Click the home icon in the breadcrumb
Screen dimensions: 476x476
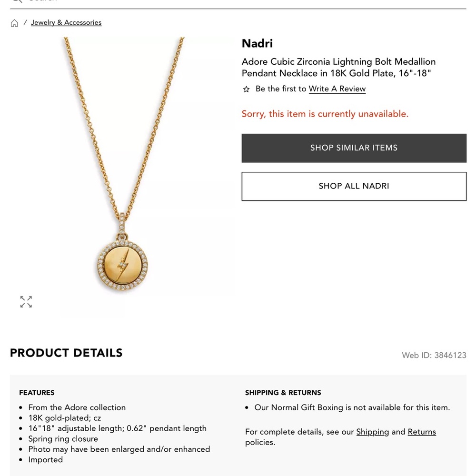tap(14, 22)
